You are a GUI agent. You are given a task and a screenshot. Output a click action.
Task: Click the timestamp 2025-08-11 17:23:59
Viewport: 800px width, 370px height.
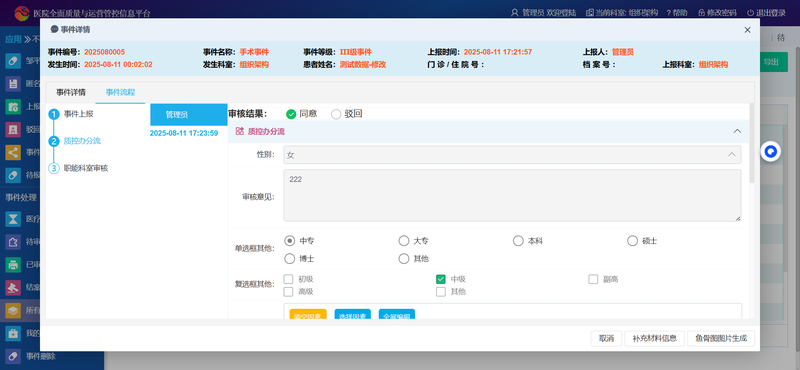(184, 133)
